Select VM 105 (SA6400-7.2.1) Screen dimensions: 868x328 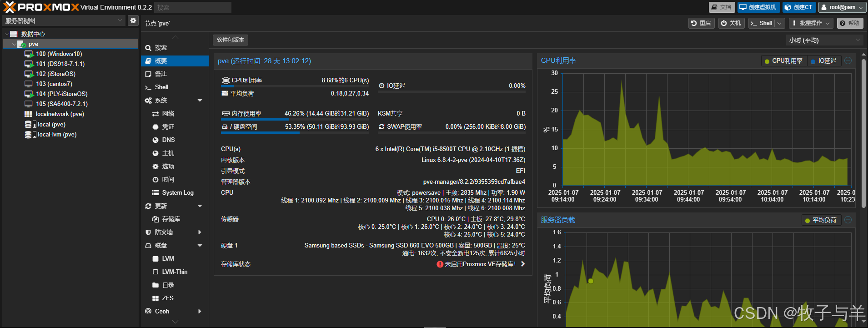(x=62, y=104)
